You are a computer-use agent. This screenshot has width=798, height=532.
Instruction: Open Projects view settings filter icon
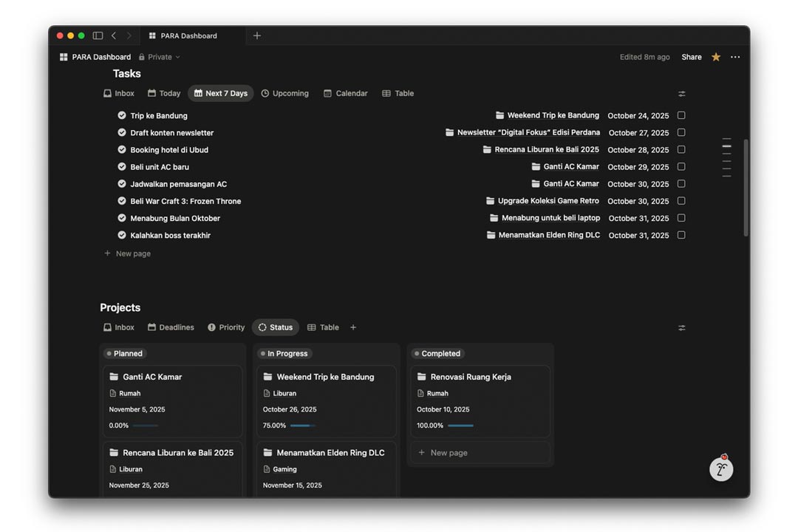pos(681,327)
